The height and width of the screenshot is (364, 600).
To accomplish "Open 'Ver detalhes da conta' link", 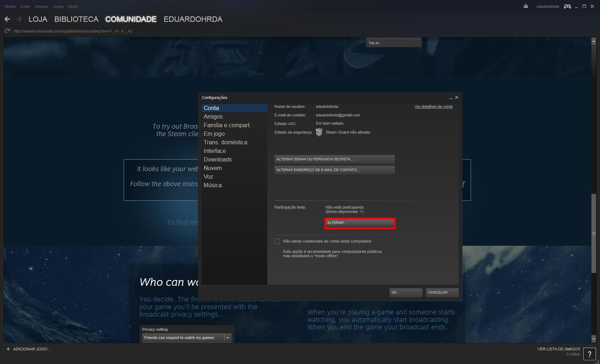I will [433, 106].
